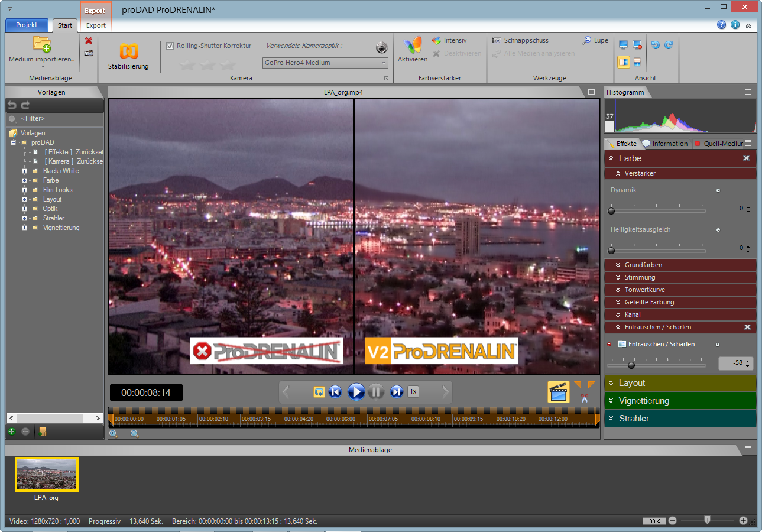Open the dropdown arrow under Medium importieren

[x=42, y=67]
